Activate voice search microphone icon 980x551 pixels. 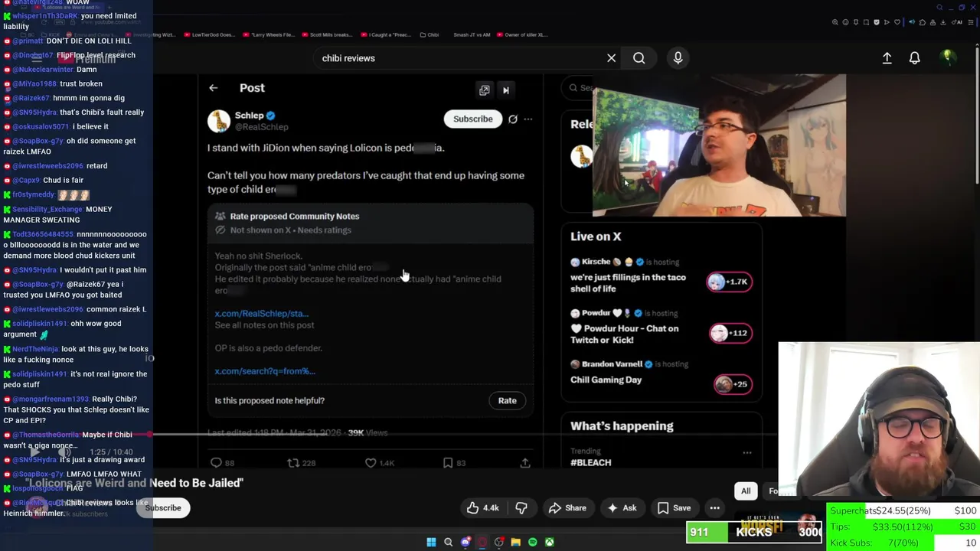(678, 58)
